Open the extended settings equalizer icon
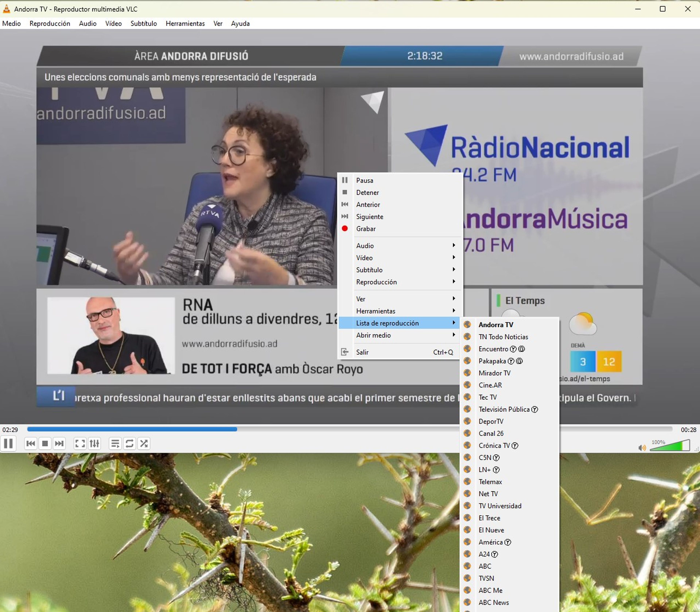The height and width of the screenshot is (612, 700). point(94,444)
